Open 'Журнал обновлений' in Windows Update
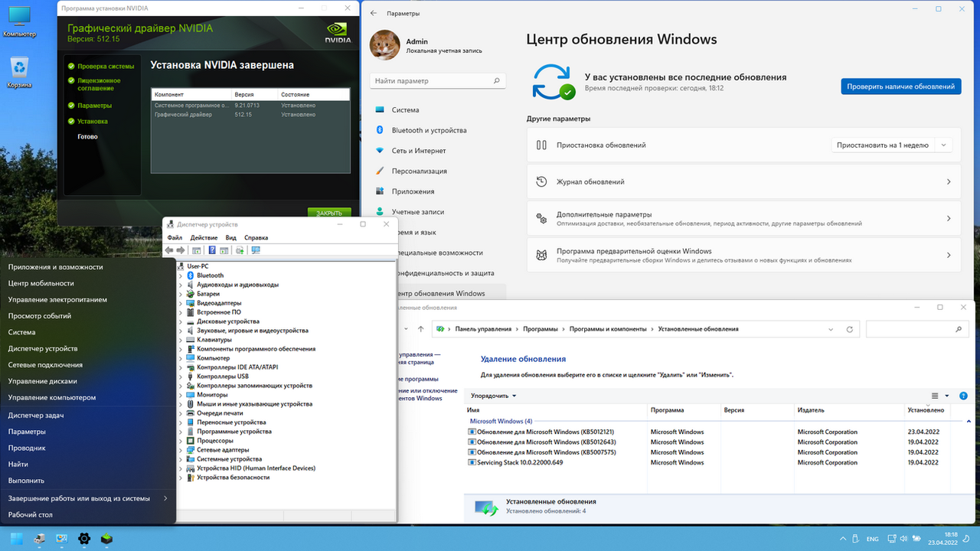 pyautogui.click(x=743, y=182)
